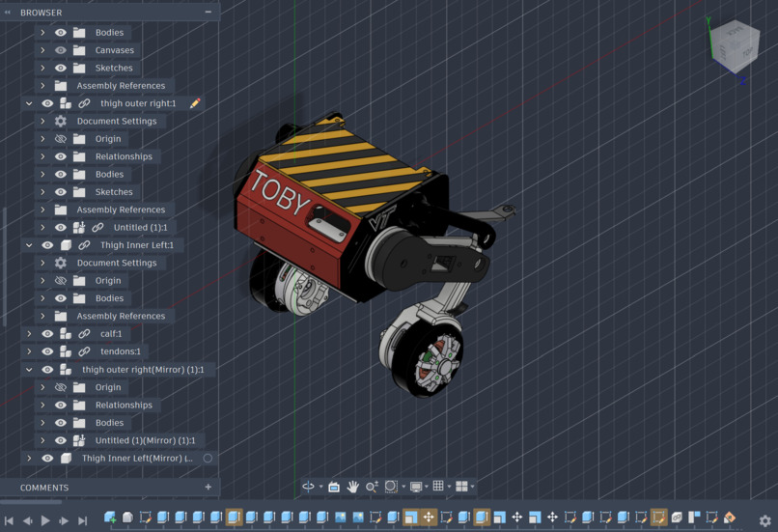
Task: Hide Thigh Inner Left:1 component
Action: pos(47,245)
